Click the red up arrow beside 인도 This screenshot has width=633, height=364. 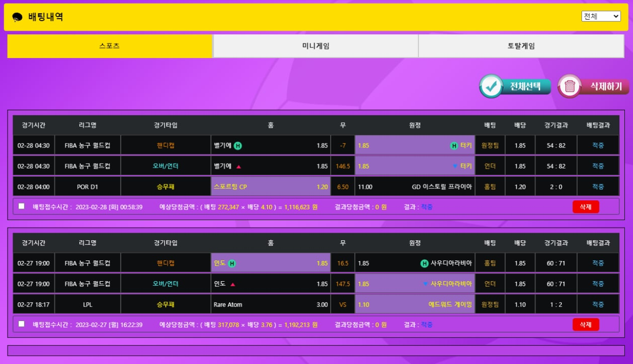(x=233, y=284)
